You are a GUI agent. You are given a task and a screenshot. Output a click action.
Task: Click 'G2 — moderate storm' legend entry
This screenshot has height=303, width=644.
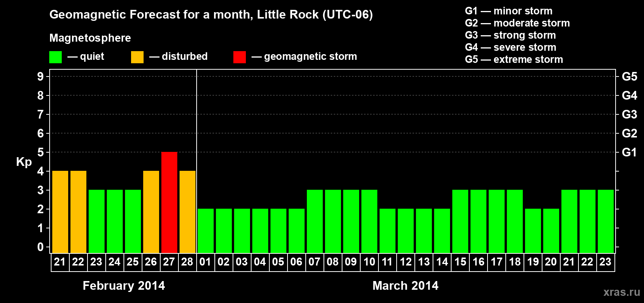click(x=517, y=23)
